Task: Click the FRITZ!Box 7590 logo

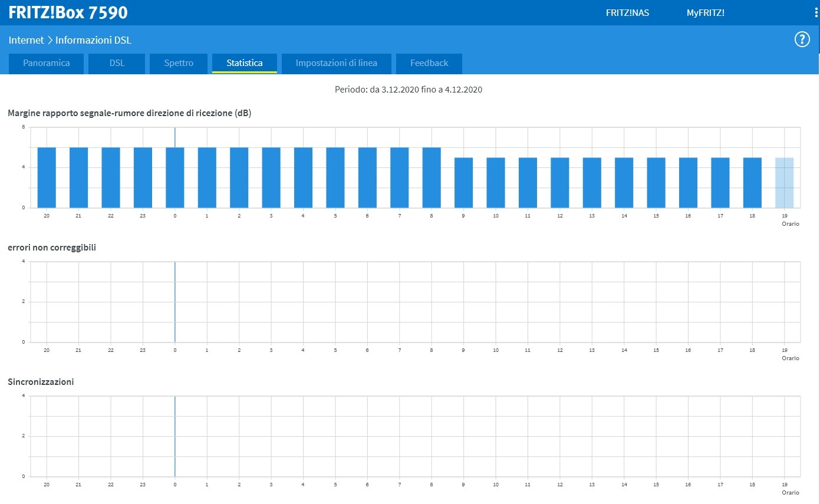Action: (68, 12)
